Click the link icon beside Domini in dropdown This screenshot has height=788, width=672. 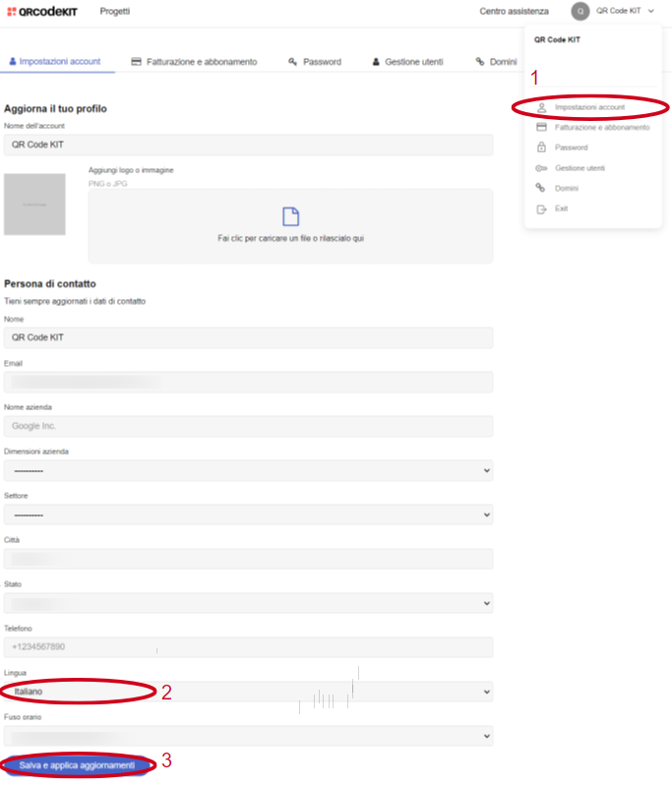tap(540, 188)
